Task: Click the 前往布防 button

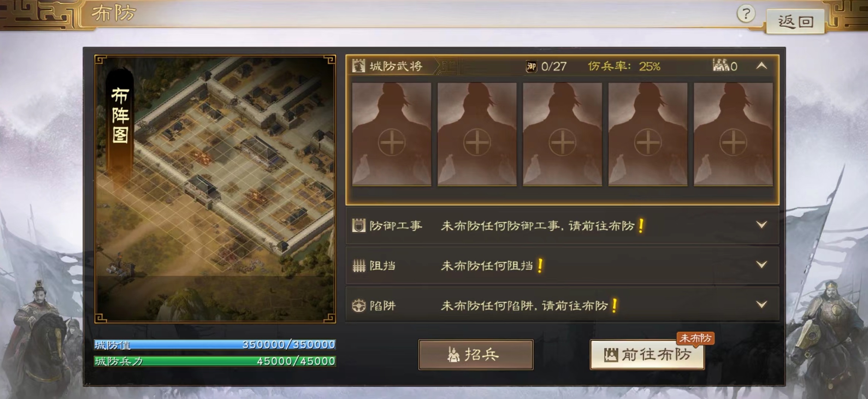Action: pyautogui.click(x=647, y=355)
